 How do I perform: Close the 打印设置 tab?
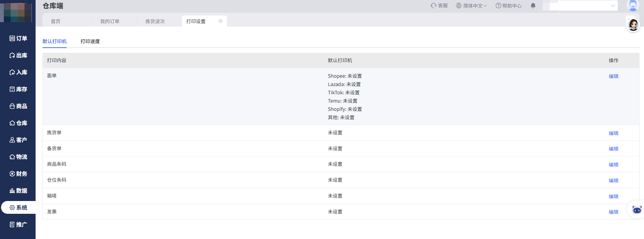(x=220, y=21)
